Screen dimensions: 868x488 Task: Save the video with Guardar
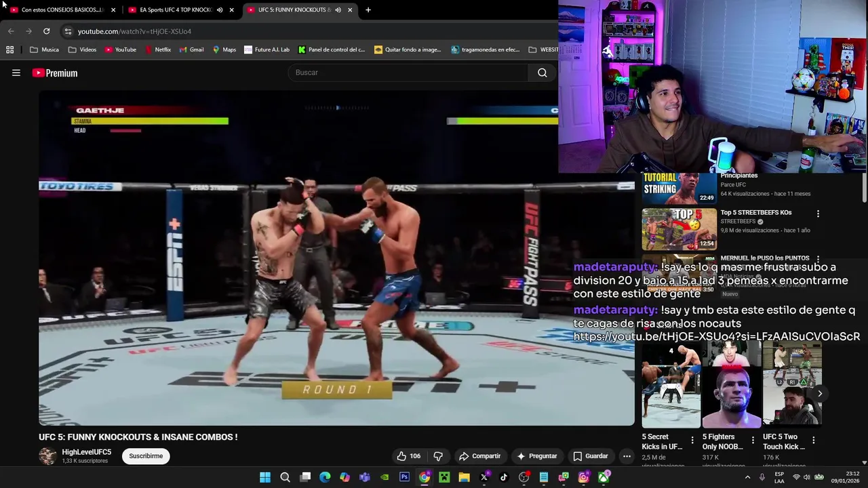pos(590,456)
